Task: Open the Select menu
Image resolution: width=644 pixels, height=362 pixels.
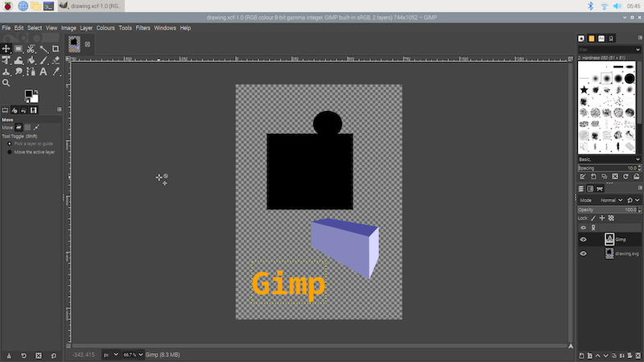Action: [x=35, y=28]
